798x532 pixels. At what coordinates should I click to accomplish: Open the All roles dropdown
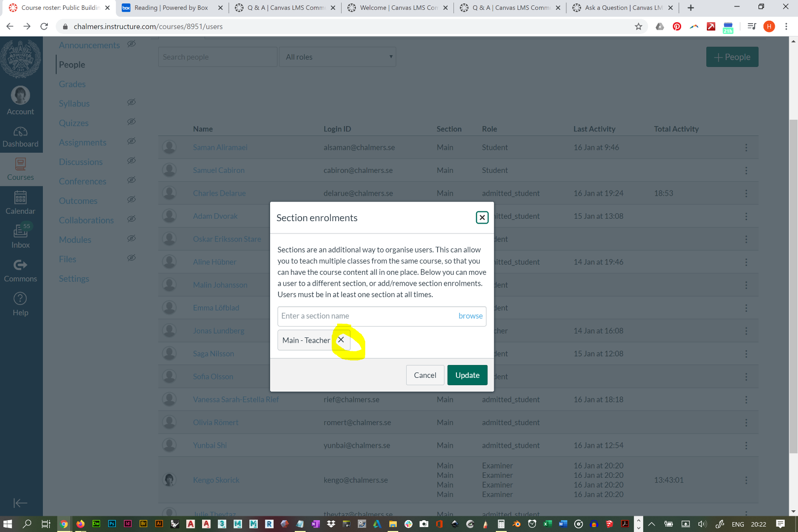[338, 57]
